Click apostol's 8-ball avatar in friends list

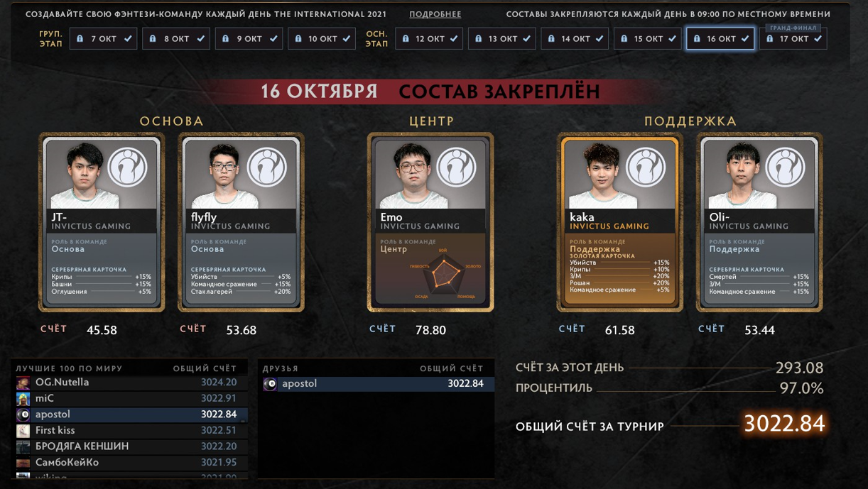(270, 384)
